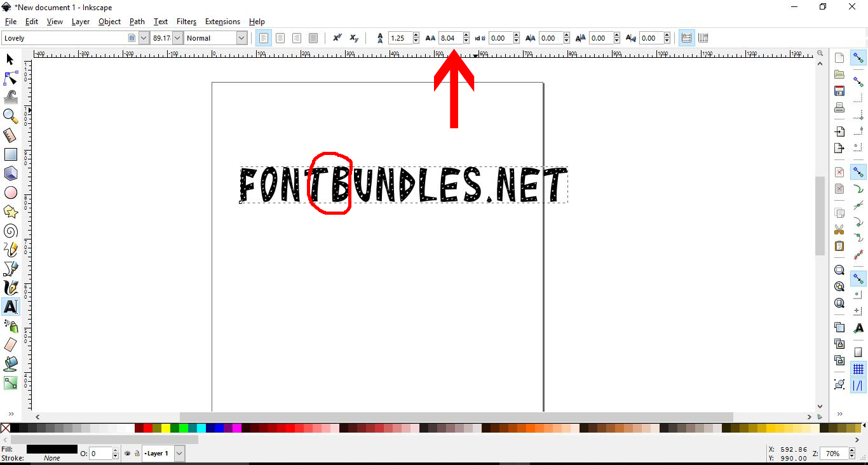The image size is (868, 465).
Task: Open the Object menu
Action: click(x=109, y=22)
